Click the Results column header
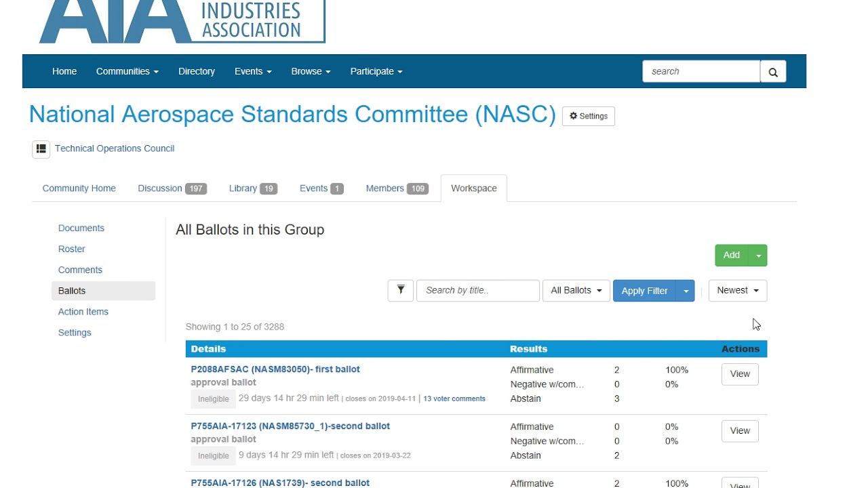 click(529, 349)
